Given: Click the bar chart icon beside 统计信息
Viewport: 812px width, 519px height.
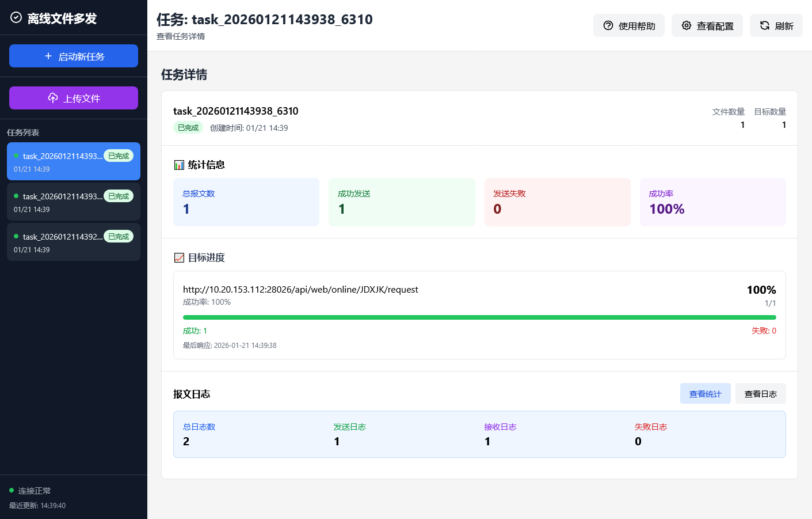Looking at the screenshot, I should pos(179,165).
